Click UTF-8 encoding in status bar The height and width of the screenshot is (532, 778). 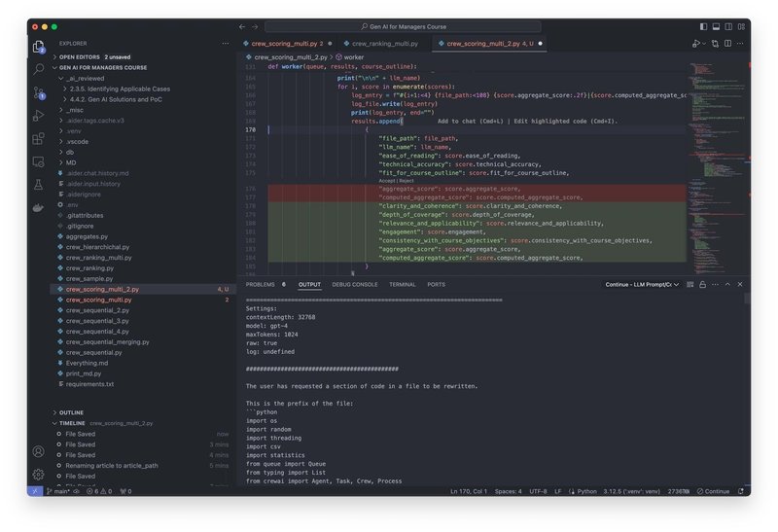(538, 491)
